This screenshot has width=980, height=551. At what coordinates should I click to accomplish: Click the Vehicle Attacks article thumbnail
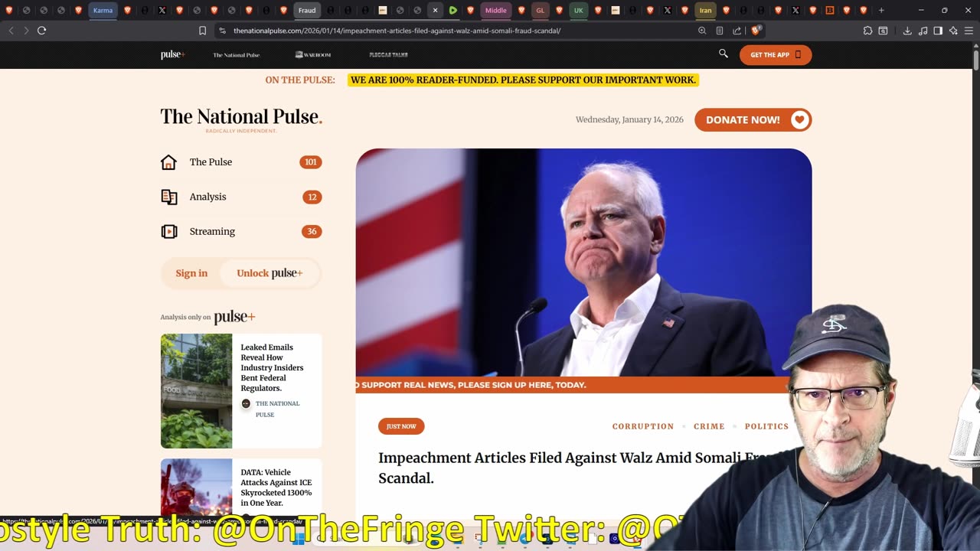pos(196,487)
